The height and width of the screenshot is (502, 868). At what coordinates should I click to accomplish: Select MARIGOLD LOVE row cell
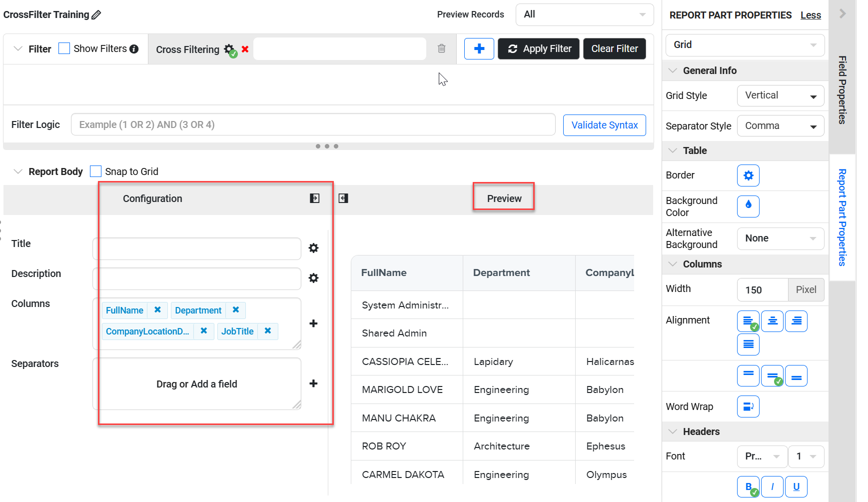407,389
